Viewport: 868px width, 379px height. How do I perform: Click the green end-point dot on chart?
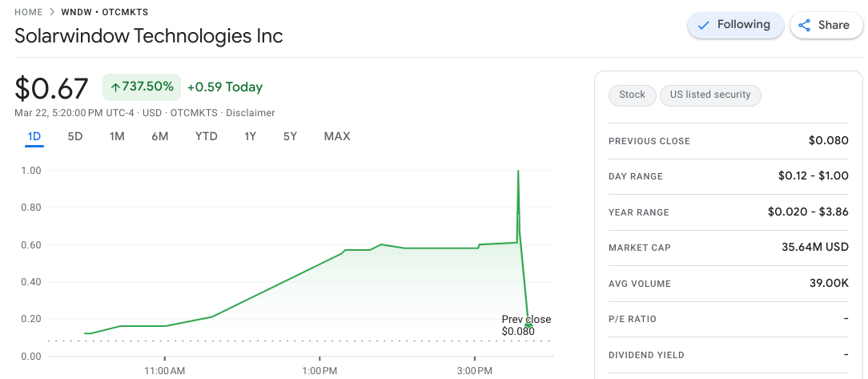[x=528, y=325]
